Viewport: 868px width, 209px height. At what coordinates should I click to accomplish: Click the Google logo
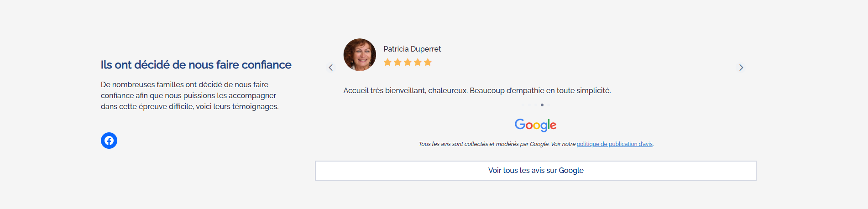point(535,125)
